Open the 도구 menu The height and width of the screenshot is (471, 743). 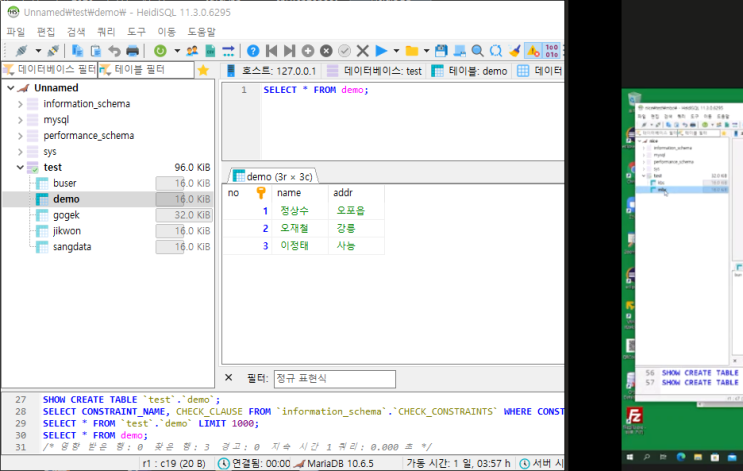[x=136, y=32]
